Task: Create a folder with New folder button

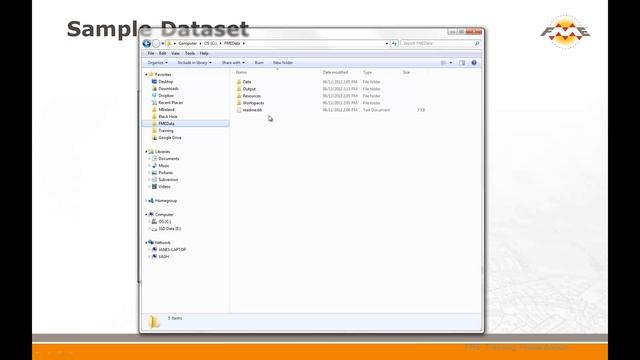Action: 283,63
